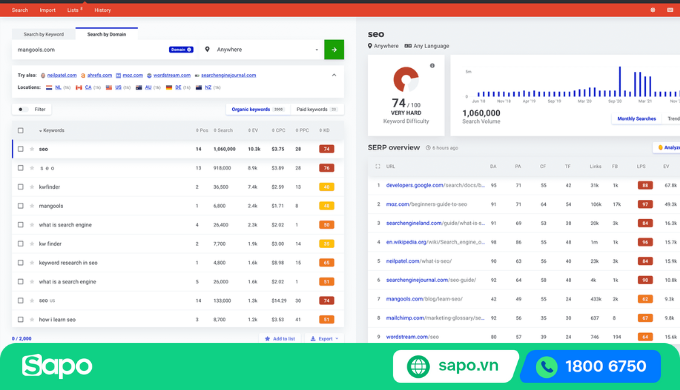Click the Netherlands flag location

click(x=49, y=87)
